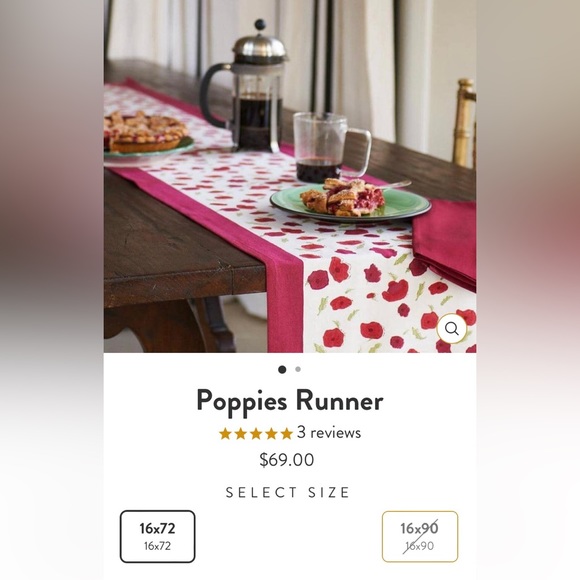Image resolution: width=580 pixels, height=580 pixels.
Task: Click the whole pie on the table
Action: (146, 132)
